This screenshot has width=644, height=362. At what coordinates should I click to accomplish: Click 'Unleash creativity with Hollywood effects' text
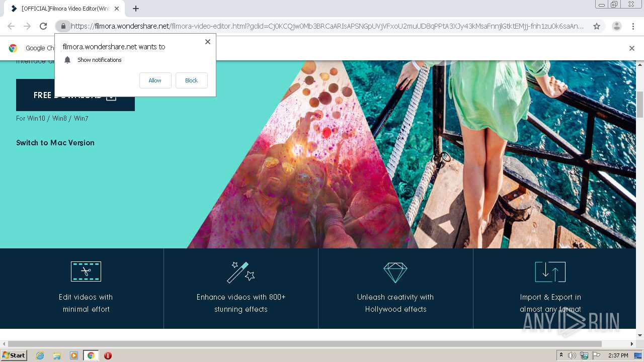(395, 303)
